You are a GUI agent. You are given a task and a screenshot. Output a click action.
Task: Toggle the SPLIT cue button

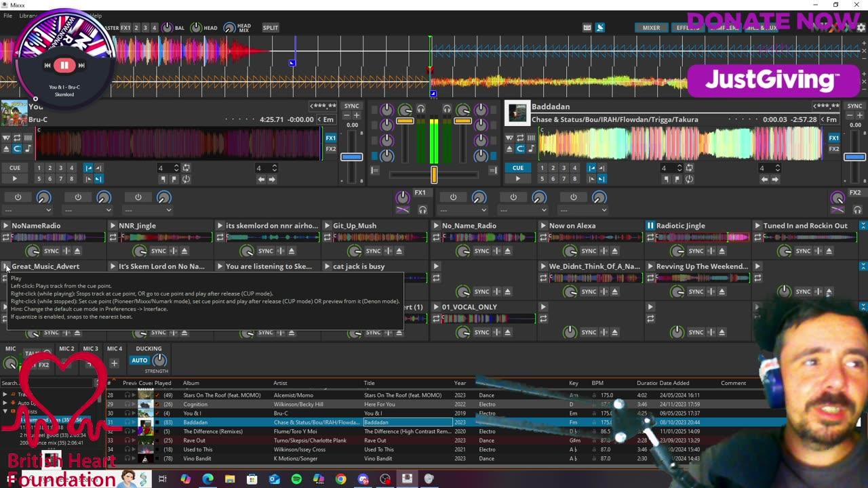coord(271,28)
